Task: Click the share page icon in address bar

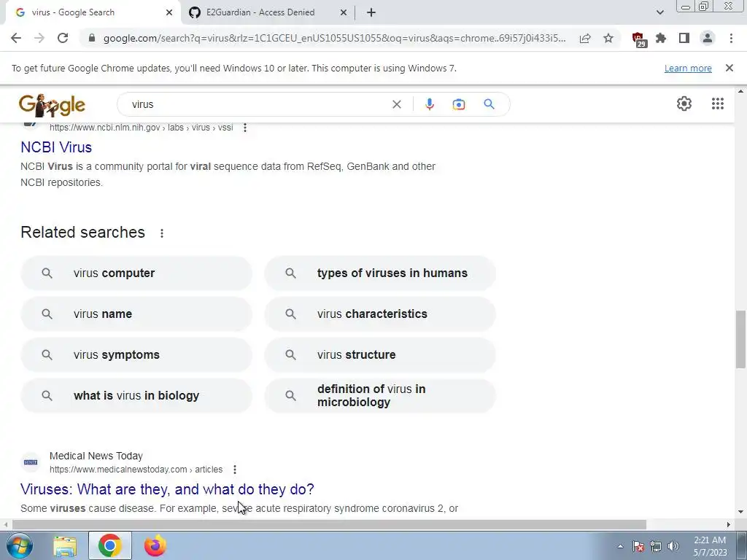Action: coord(585,38)
